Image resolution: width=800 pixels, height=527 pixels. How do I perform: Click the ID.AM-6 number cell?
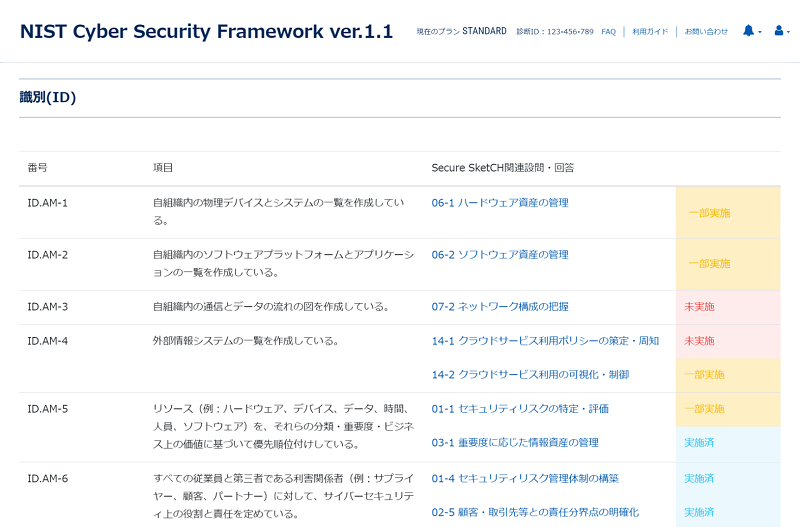coord(47,479)
